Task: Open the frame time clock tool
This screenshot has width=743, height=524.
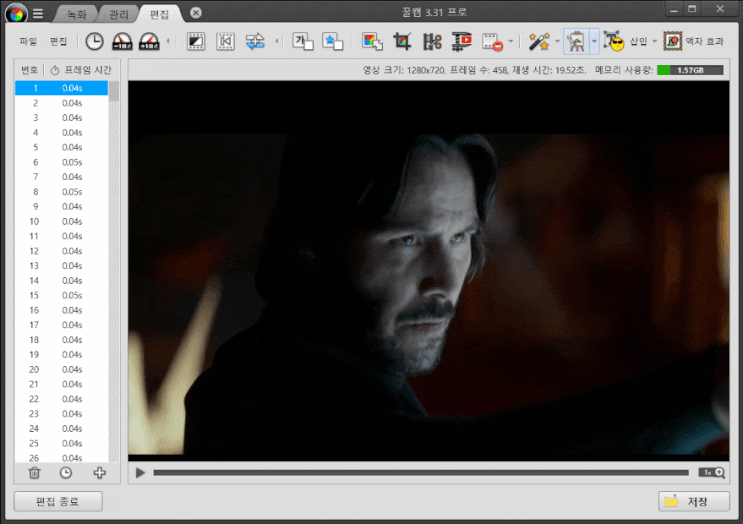Action: [x=94, y=42]
